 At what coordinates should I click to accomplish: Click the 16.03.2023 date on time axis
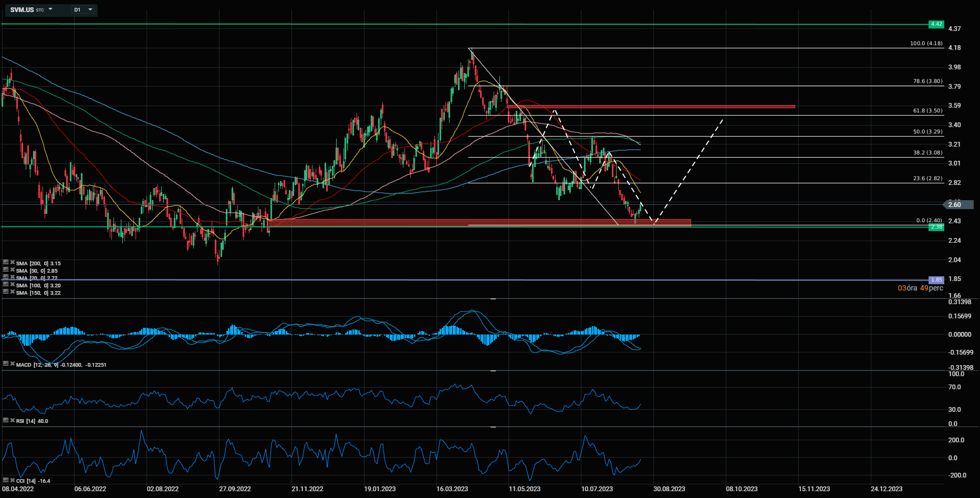pos(452,489)
